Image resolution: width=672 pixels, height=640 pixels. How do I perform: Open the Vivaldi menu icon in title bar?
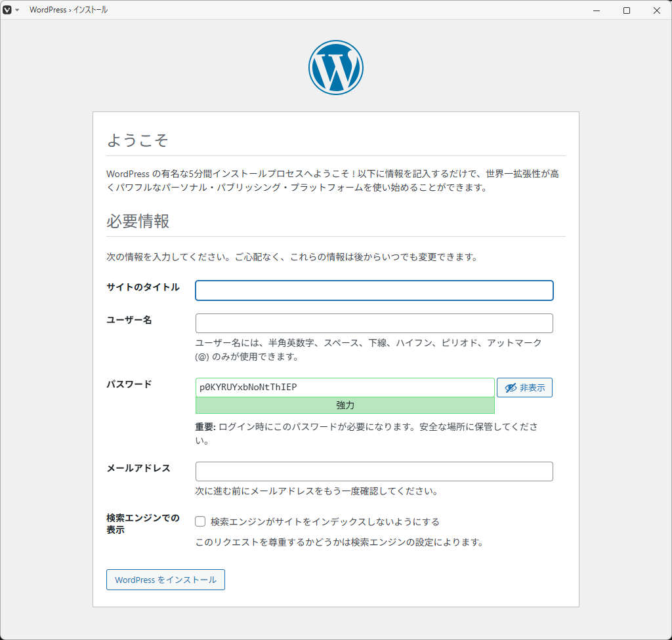pyautogui.click(x=7, y=10)
